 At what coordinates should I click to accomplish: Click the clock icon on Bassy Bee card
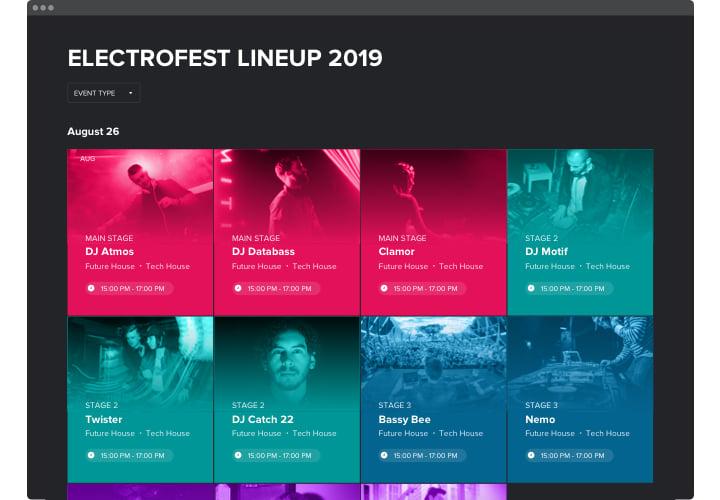pyautogui.click(x=384, y=455)
